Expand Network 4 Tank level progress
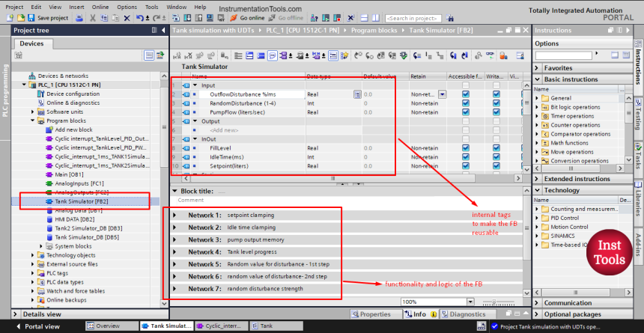Image resolution: width=644 pixels, height=333 pixels. [174, 251]
